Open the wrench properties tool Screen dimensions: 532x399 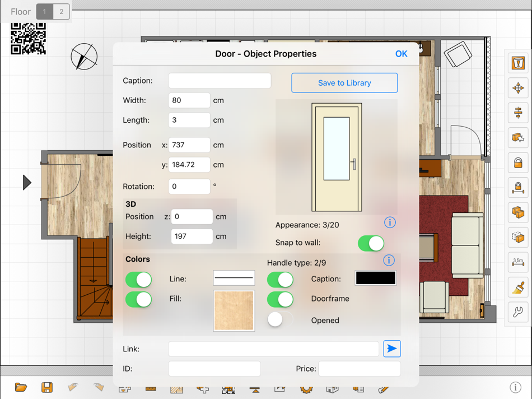click(518, 312)
